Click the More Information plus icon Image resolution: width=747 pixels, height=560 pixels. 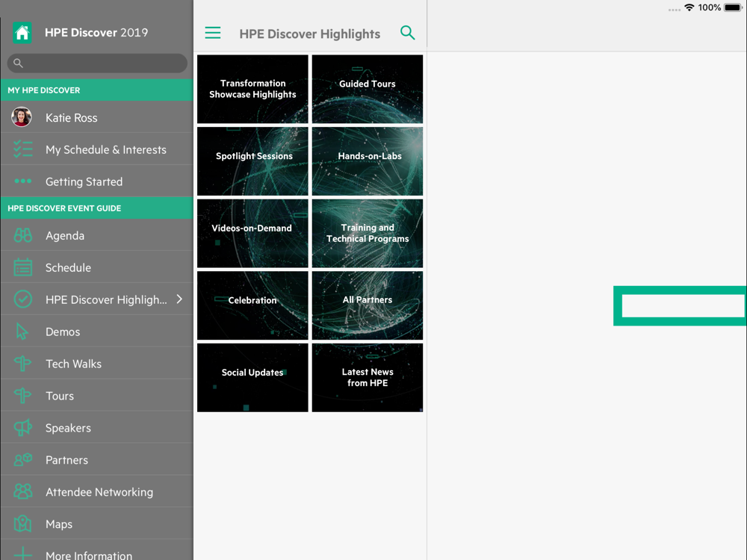(x=22, y=554)
